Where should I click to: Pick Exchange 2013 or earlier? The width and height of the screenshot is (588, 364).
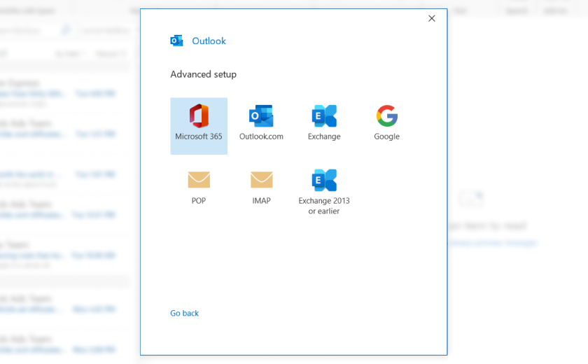click(x=324, y=191)
